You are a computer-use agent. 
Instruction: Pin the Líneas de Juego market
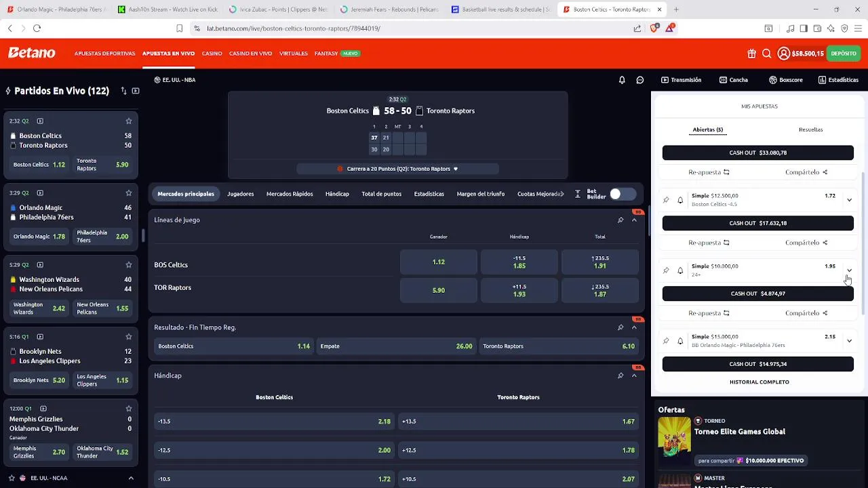click(x=620, y=220)
